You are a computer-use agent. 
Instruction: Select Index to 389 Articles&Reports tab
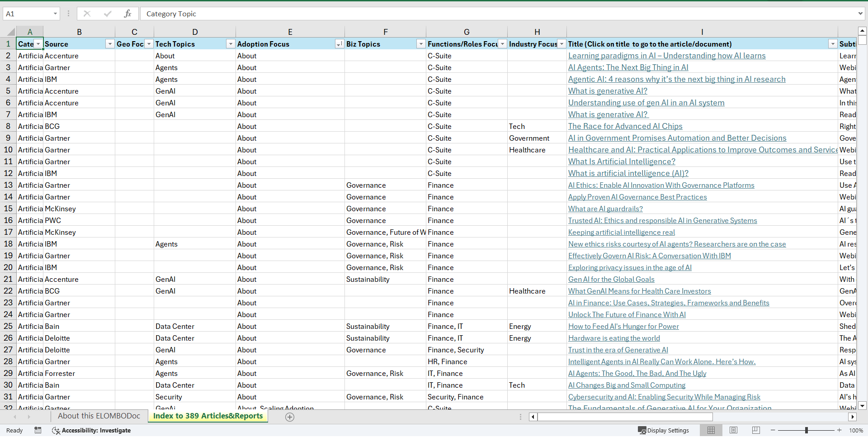coord(208,416)
